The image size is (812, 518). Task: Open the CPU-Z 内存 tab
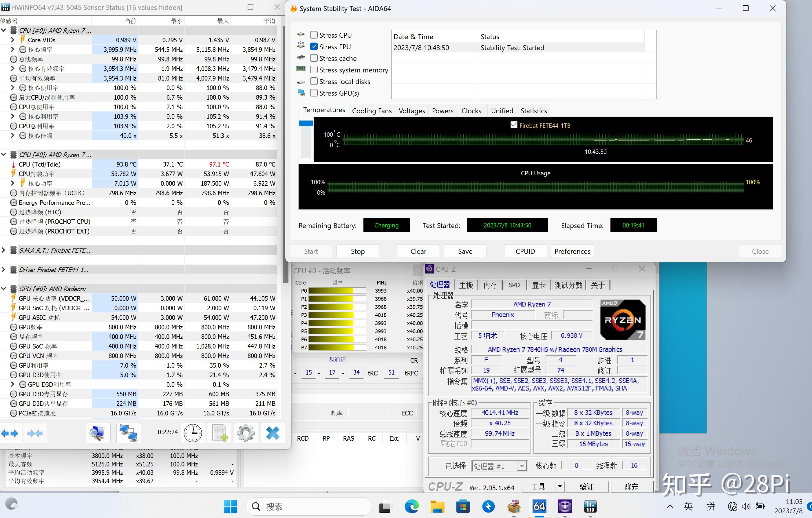click(x=490, y=285)
